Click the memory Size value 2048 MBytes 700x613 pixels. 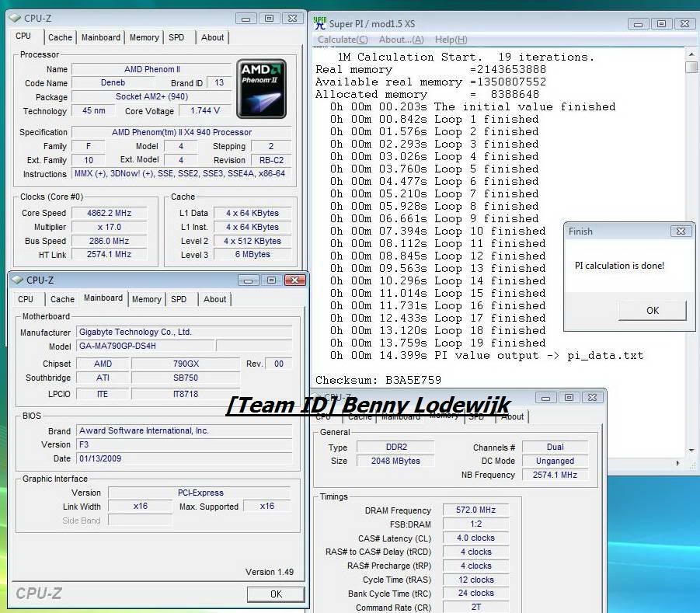(x=395, y=461)
